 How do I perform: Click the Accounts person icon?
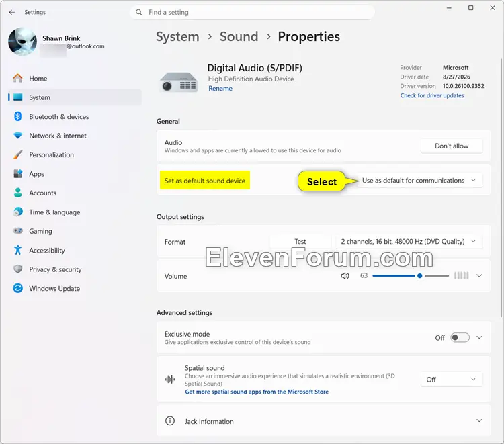click(x=18, y=193)
